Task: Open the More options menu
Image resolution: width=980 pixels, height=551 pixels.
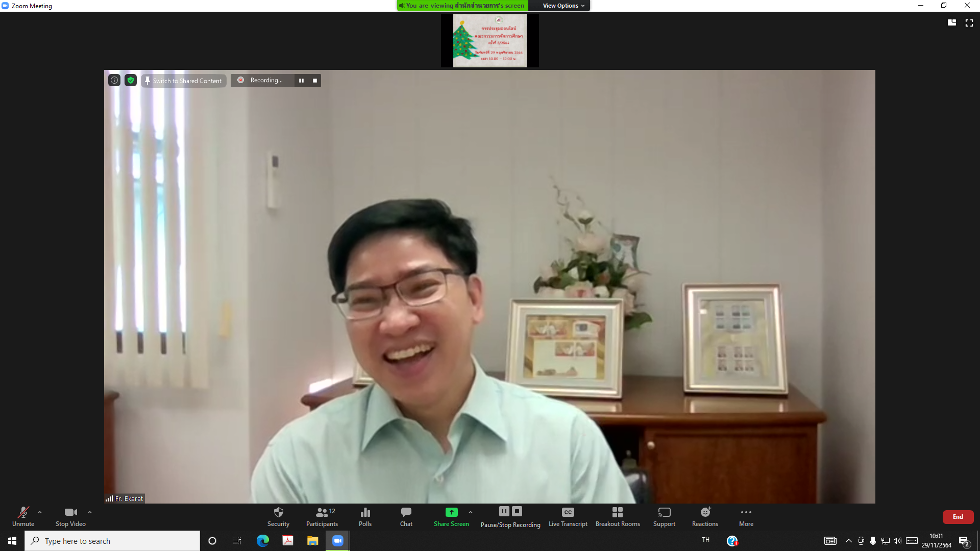Action: pyautogui.click(x=746, y=516)
